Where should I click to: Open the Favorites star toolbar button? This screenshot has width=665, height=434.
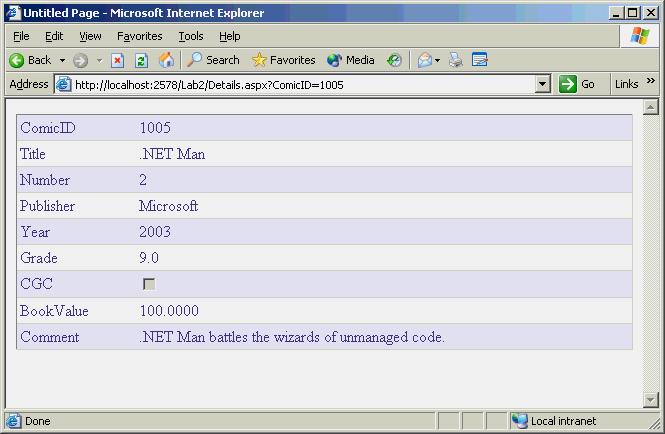tap(283, 60)
